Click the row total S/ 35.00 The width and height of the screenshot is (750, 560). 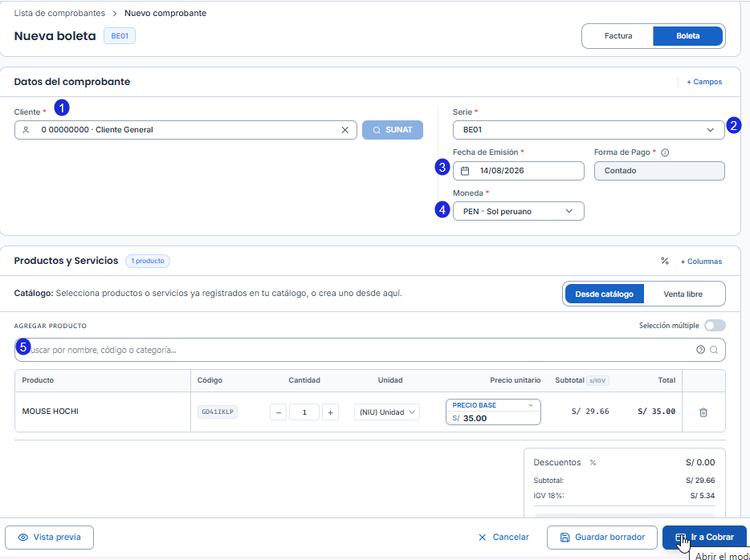coord(656,412)
